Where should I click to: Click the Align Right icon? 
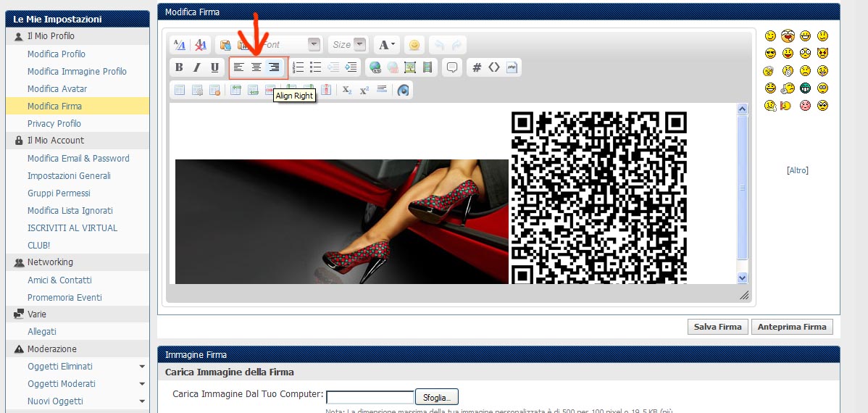[274, 67]
